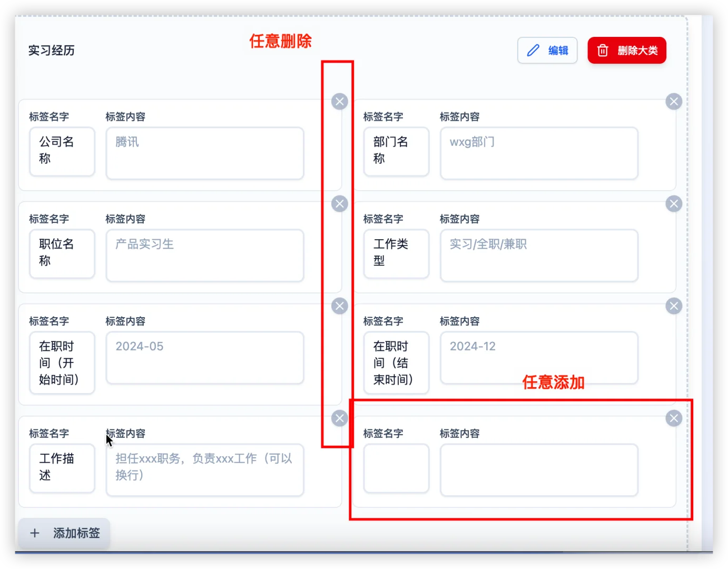Click the 腾讯 content input field

tap(204, 153)
